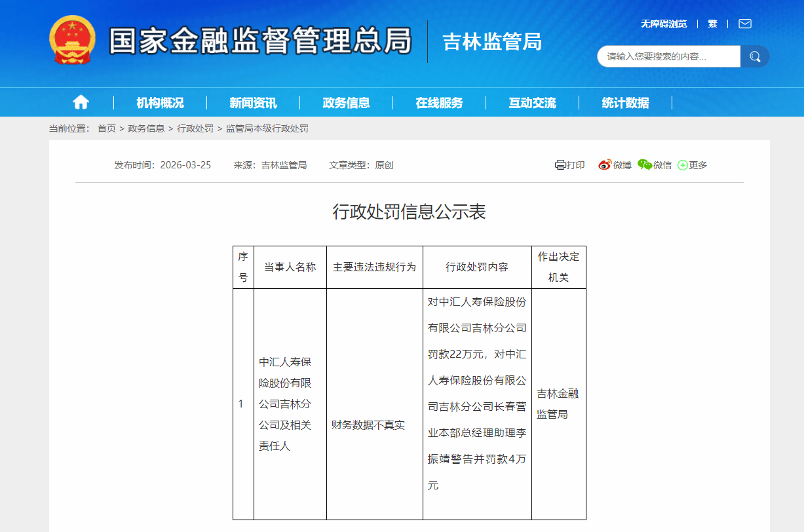Image resolution: width=804 pixels, height=532 pixels.
Task: Click the national emblem logo
Action: click(x=72, y=40)
